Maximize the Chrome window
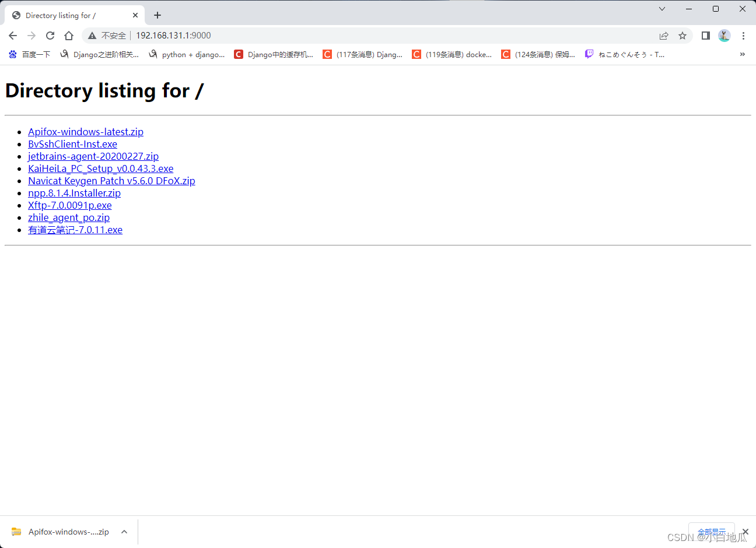This screenshot has height=548, width=756. 716,9
